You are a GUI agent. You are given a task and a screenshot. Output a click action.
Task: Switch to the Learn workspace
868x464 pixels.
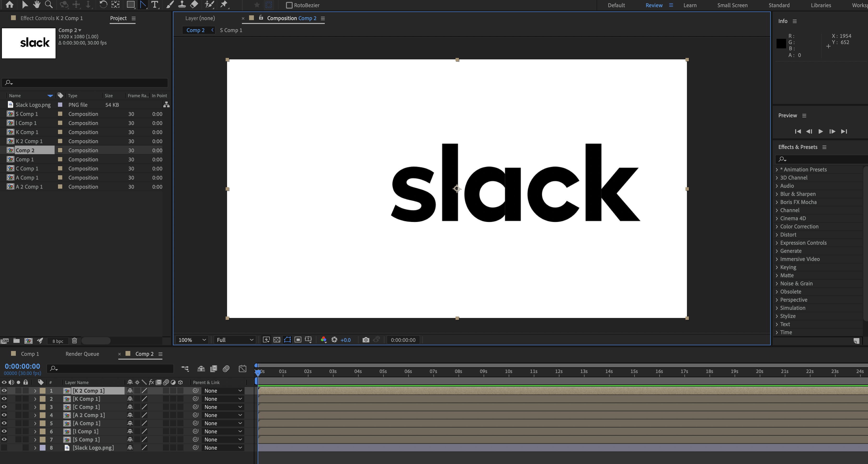pyautogui.click(x=690, y=5)
